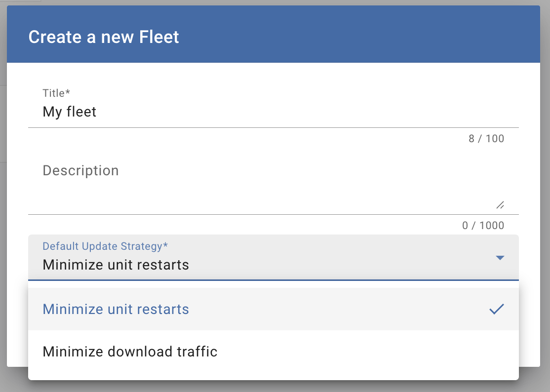
Task: Click the resize grip on the Description field
Action: (x=500, y=205)
